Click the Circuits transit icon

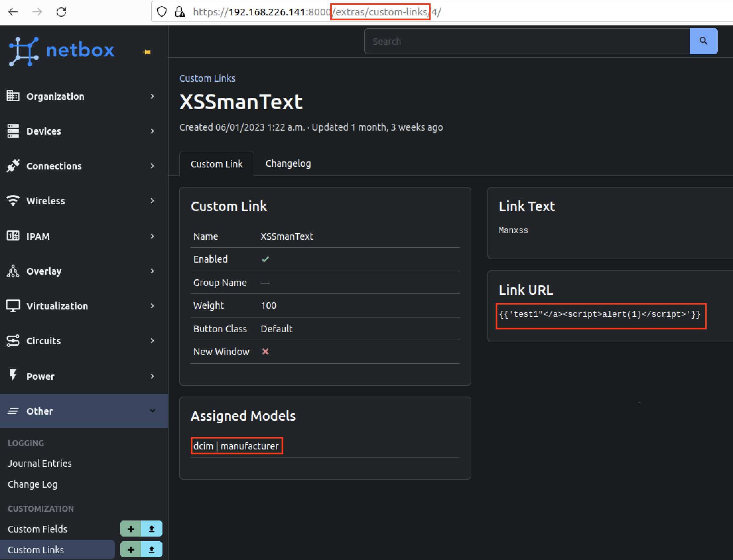[13, 340]
